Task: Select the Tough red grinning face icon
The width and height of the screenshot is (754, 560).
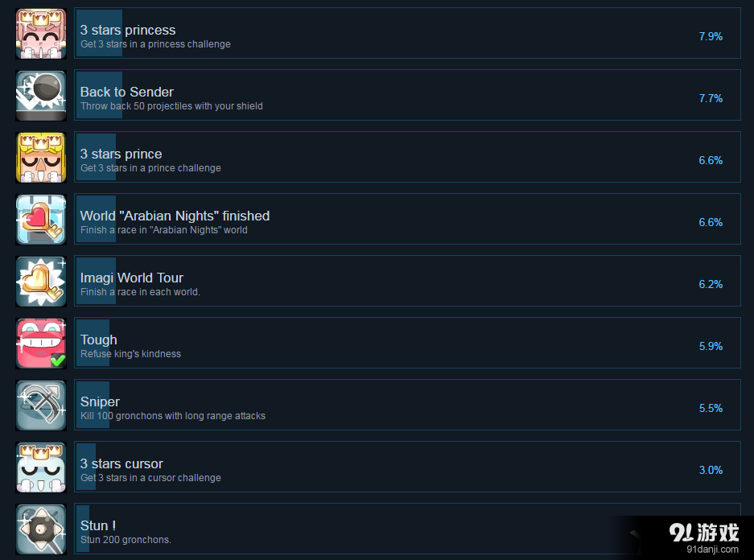Action: tap(41, 344)
